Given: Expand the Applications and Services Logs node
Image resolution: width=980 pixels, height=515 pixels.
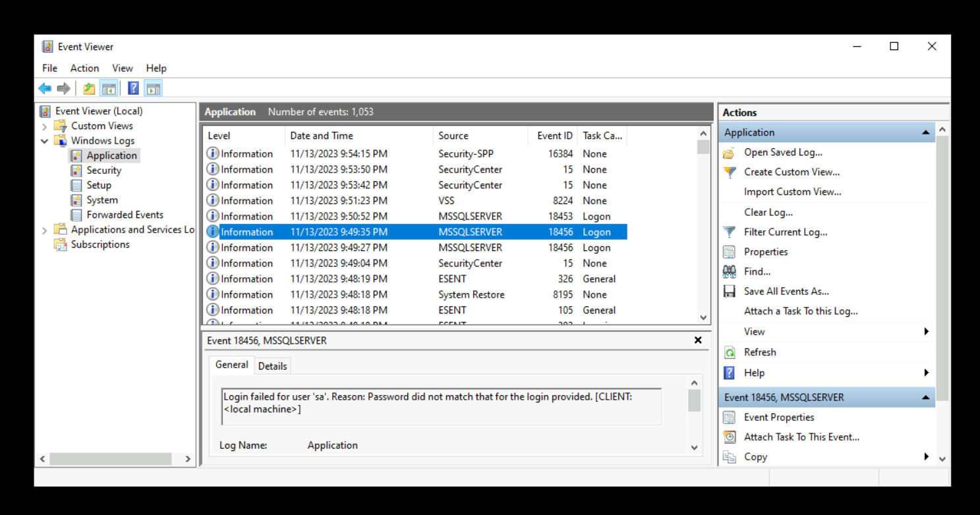Looking at the screenshot, I should 45,230.
